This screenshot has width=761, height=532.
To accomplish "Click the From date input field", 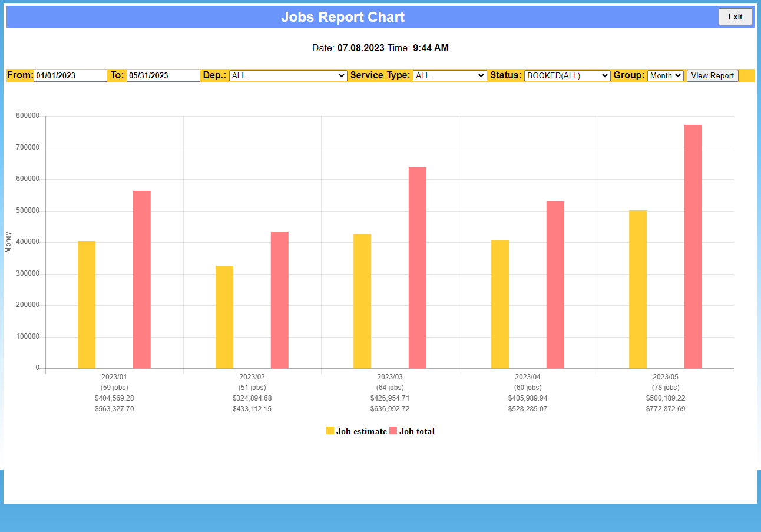I will [70, 75].
